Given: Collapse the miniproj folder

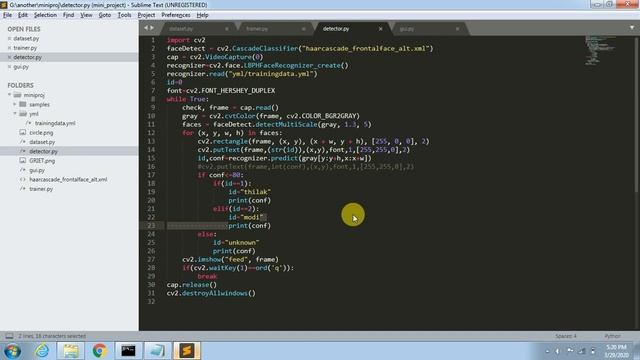Looking at the screenshot, I should [9, 95].
